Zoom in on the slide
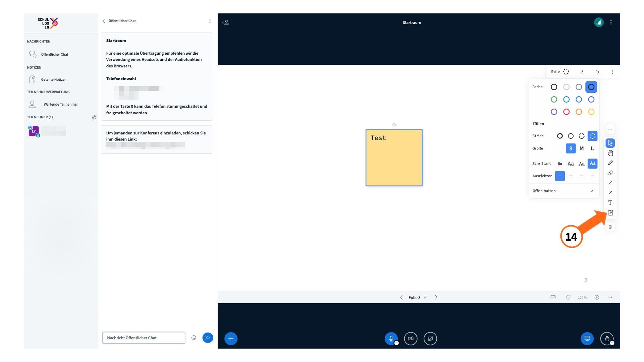This screenshot has width=644, height=362. point(597,298)
